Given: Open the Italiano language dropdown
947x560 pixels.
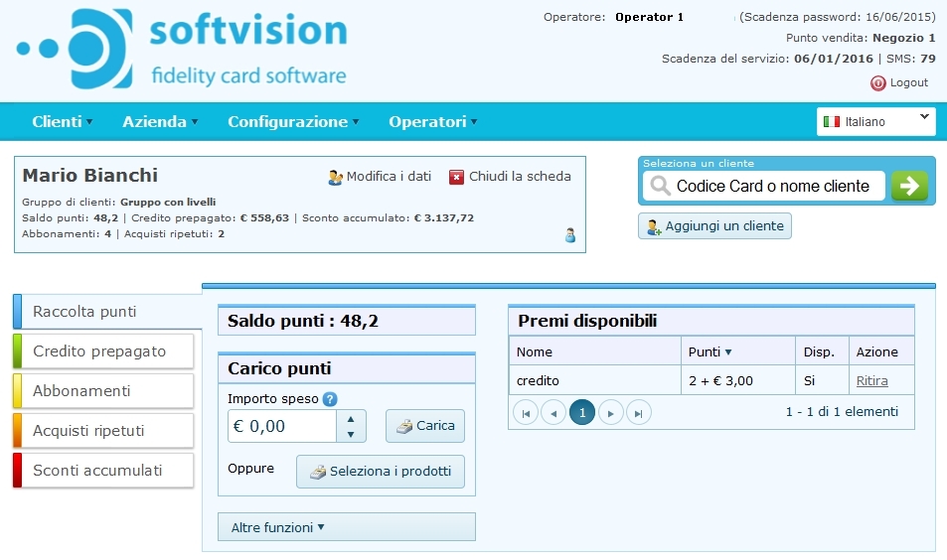Looking at the screenshot, I should tap(875, 121).
